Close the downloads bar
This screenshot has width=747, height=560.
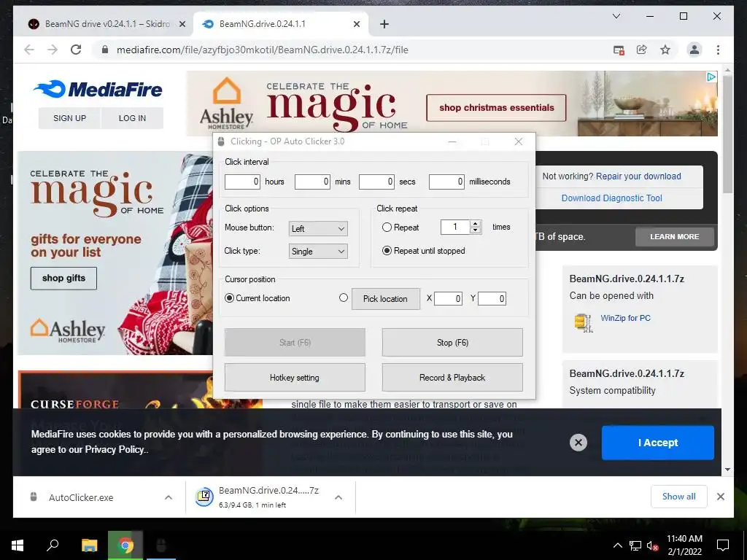pyautogui.click(x=720, y=497)
